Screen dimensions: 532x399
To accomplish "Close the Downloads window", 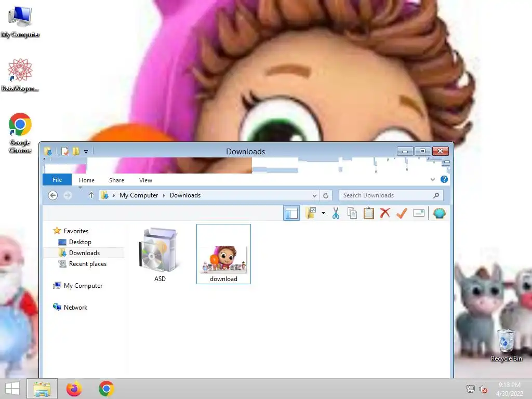I will (x=441, y=151).
